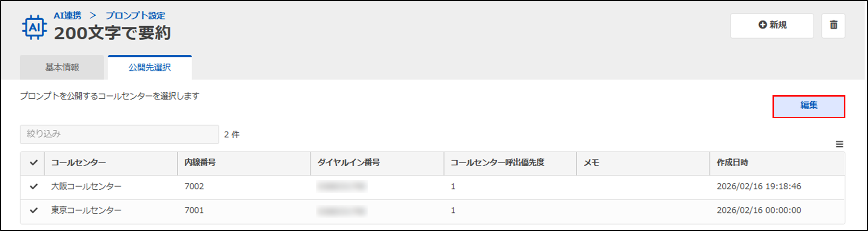This screenshot has height=231, width=868.
Task: Toggle select-all checkmark in table header
Action: coord(34,163)
